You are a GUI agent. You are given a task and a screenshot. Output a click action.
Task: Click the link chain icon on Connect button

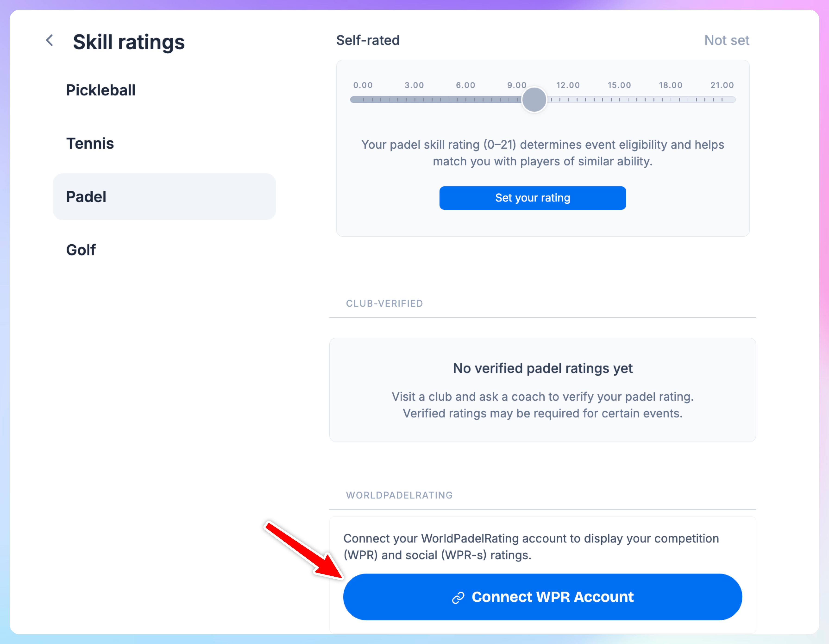[458, 598]
